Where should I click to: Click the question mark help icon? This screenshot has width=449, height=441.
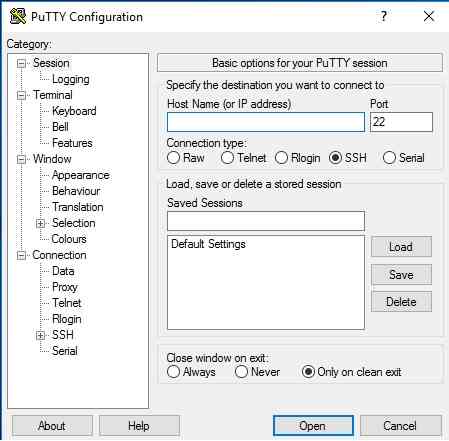tap(384, 16)
